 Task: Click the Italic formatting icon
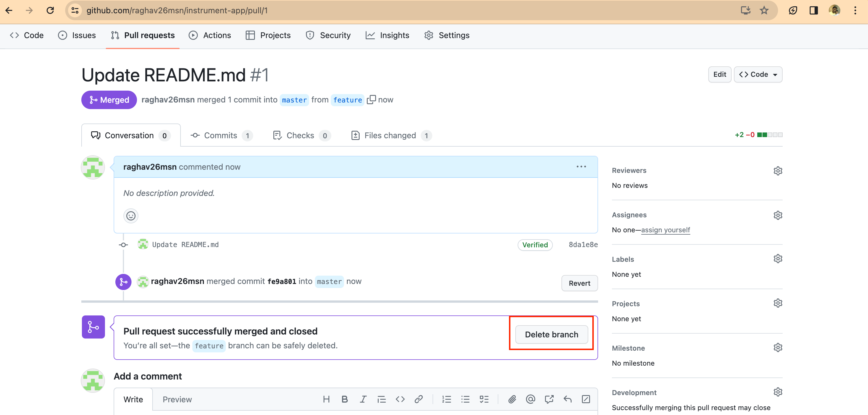tap(363, 399)
